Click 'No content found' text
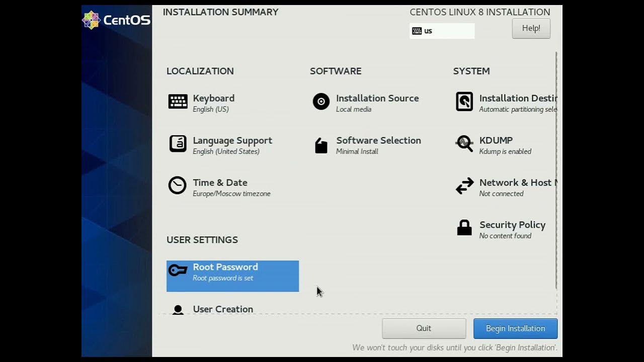The width and height of the screenshot is (644, 362). click(x=505, y=236)
